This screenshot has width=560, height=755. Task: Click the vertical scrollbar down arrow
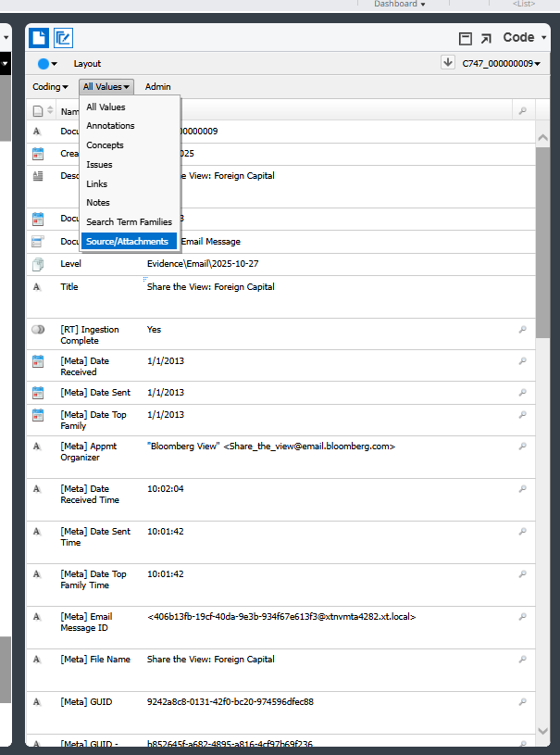point(542,731)
